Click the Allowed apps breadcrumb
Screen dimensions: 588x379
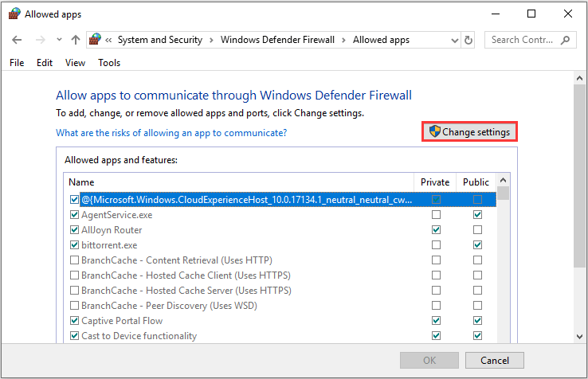pos(381,40)
